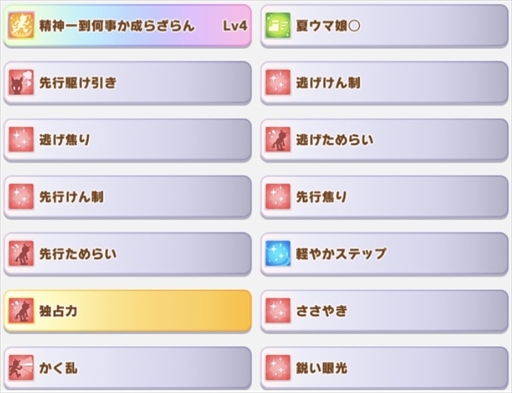Select the 精神一到何事か成らざらん skill row

coord(127,26)
